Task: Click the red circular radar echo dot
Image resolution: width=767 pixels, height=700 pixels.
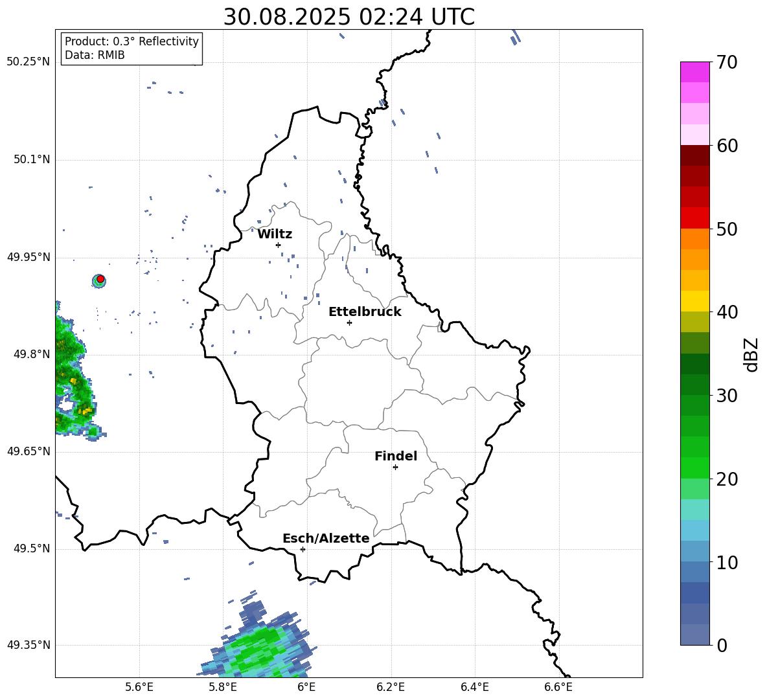Action: [x=100, y=279]
